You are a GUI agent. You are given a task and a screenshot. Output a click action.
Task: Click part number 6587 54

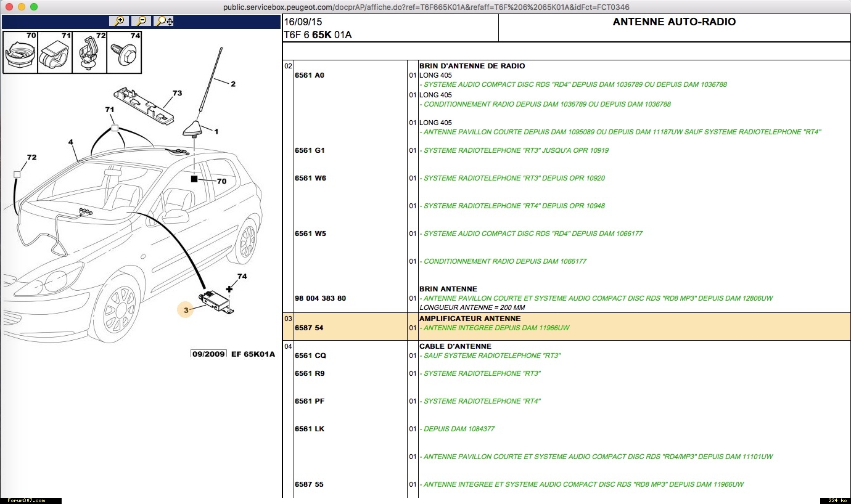coord(309,328)
